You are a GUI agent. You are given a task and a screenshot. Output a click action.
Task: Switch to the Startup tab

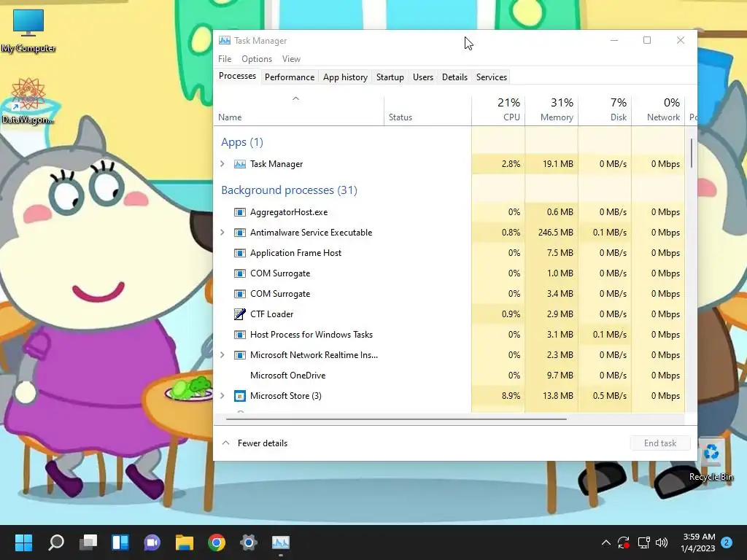tap(390, 77)
